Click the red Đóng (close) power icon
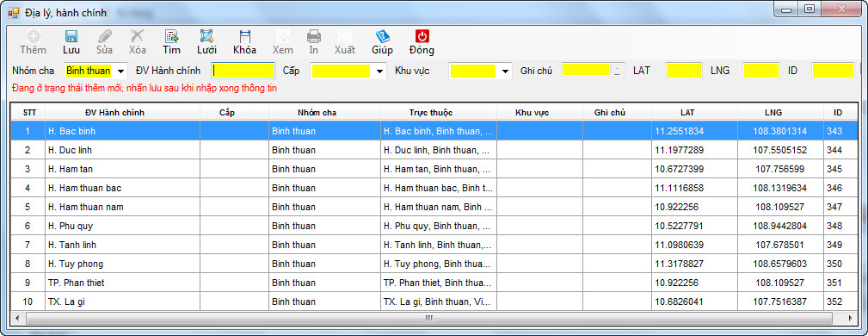The height and width of the screenshot is (336, 868). [422, 37]
